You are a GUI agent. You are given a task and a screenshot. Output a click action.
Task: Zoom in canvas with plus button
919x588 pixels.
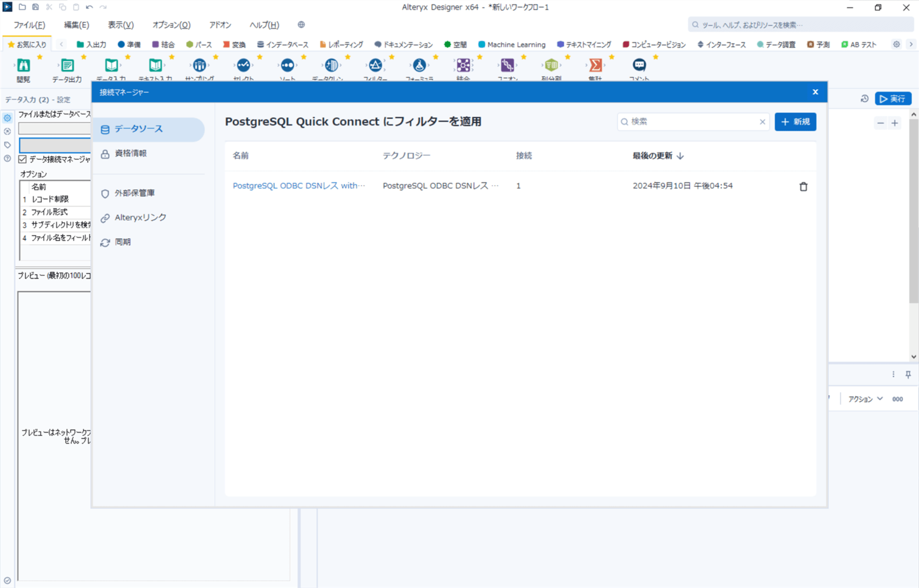click(895, 123)
